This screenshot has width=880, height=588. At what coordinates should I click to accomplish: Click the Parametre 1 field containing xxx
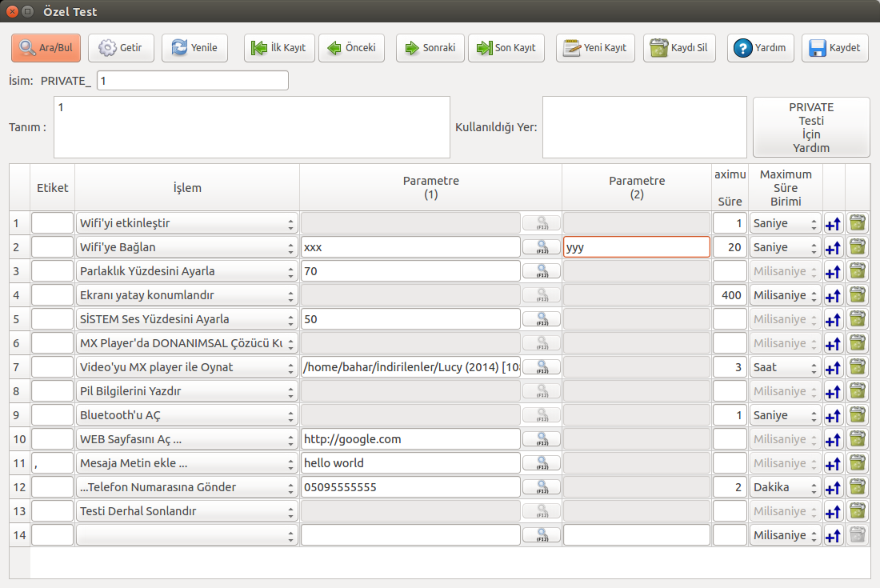click(x=411, y=247)
